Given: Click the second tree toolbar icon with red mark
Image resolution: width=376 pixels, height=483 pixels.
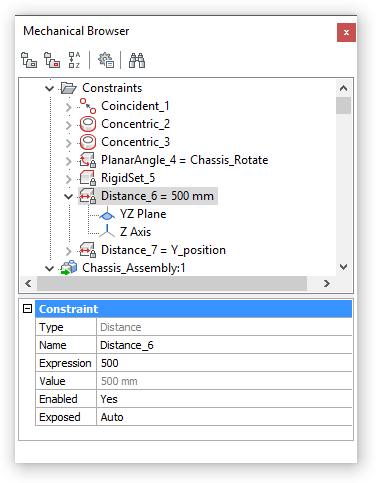Looking at the screenshot, I should 52,60.
